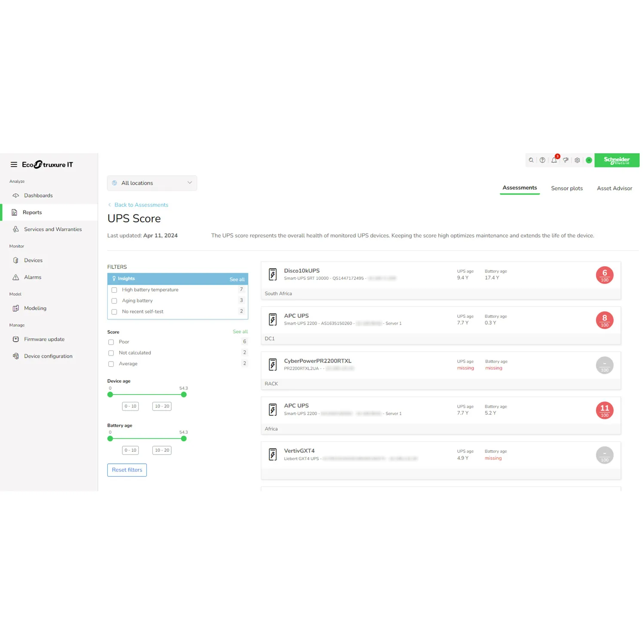Open the notifications bell with 3 alerts
644x644 pixels.
coord(554,160)
